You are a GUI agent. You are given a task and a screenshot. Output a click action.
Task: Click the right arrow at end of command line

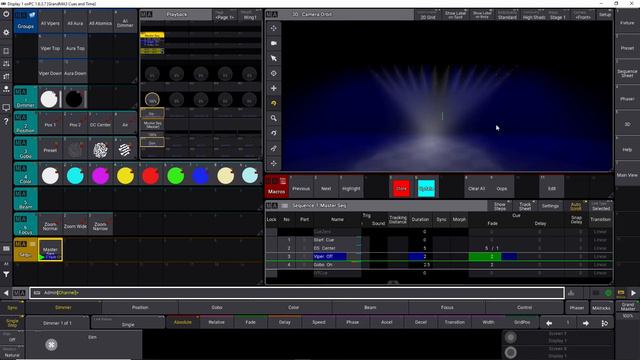point(633,293)
